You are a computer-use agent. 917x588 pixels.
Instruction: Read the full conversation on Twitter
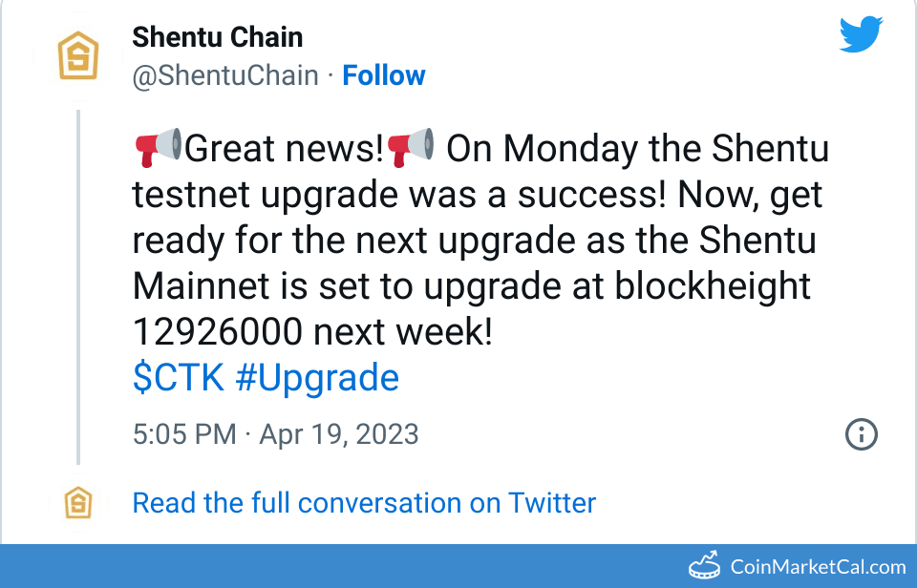click(x=364, y=503)
